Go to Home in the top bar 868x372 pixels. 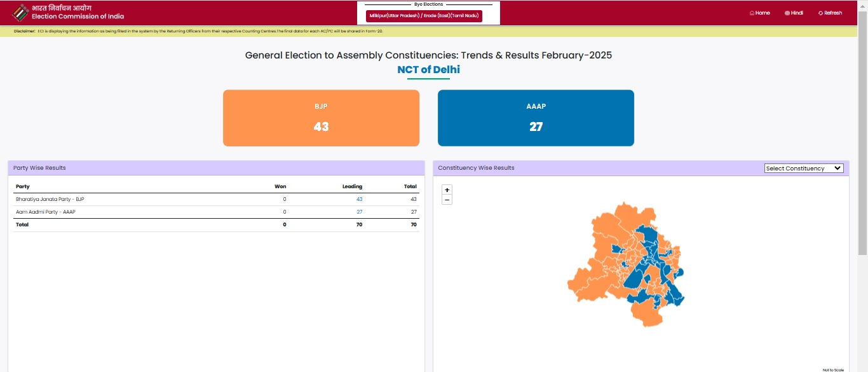[x=759, y=13]
